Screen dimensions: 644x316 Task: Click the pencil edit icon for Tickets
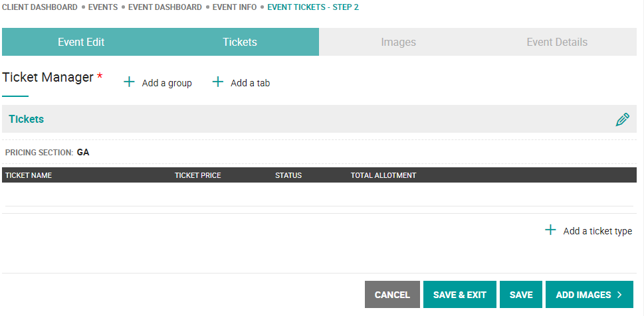pyautogui.click(x=622, y=119)
